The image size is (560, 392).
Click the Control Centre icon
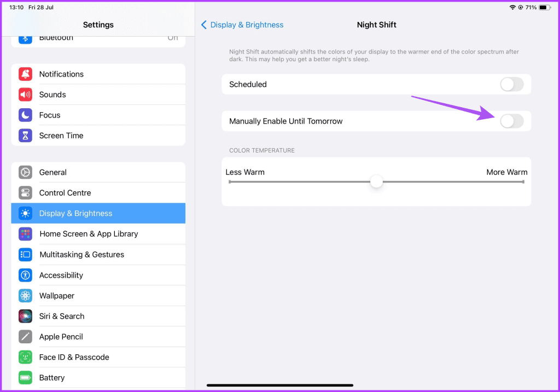tap(25, 193)
